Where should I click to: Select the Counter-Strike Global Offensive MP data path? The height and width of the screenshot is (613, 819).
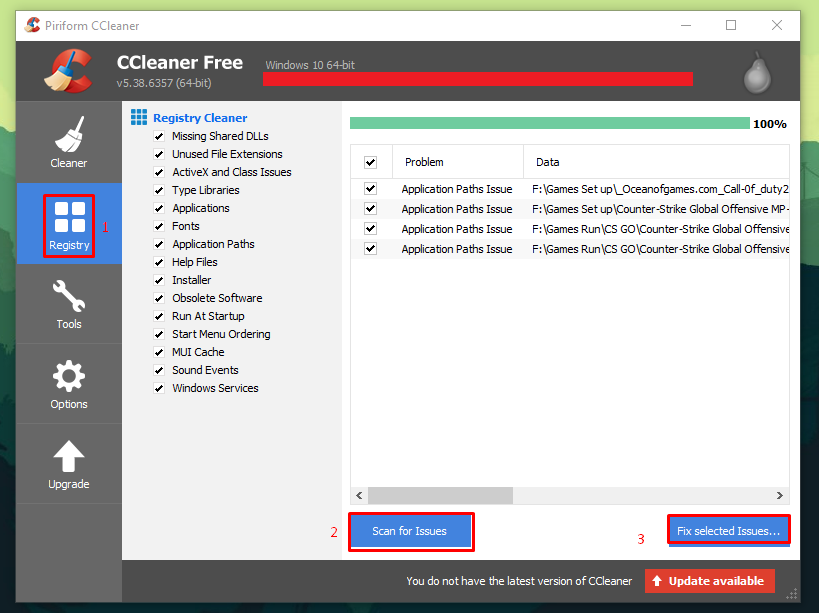660,209
